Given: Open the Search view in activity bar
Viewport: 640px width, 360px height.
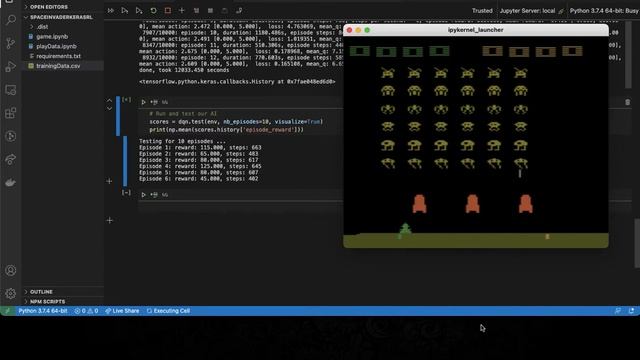Looking at the screenshot, I should coord(11,20).
